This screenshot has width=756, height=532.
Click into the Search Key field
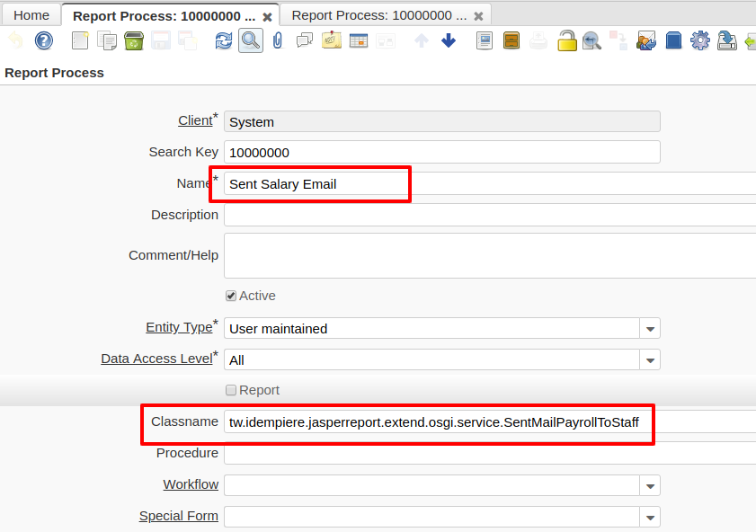(441, 152)
